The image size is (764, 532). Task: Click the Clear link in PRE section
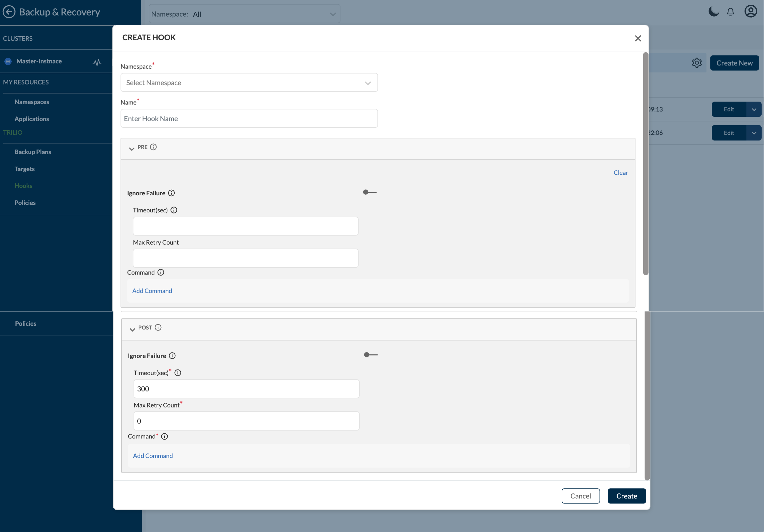point(621,172)
